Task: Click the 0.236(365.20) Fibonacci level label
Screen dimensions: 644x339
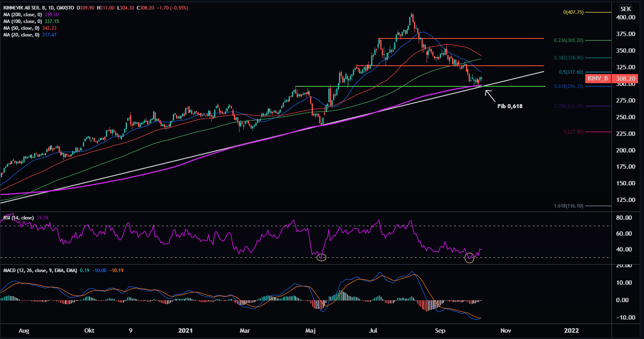Action: (568, 40)
